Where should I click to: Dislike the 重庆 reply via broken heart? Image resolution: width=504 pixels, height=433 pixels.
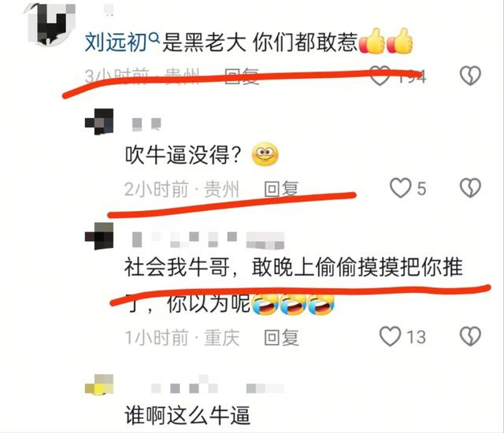click(x=470, y=337)
